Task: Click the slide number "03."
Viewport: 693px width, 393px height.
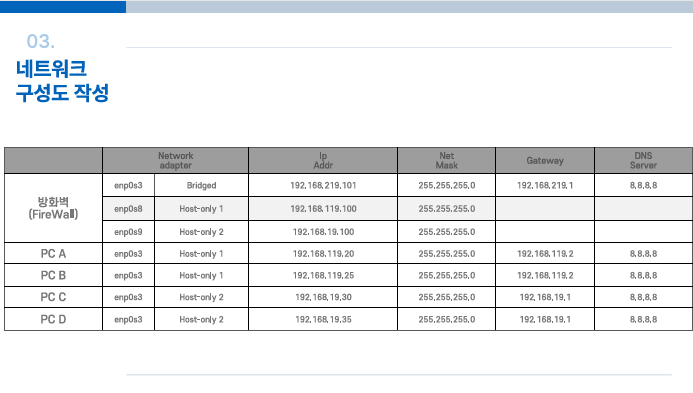Action: [41, 42]
